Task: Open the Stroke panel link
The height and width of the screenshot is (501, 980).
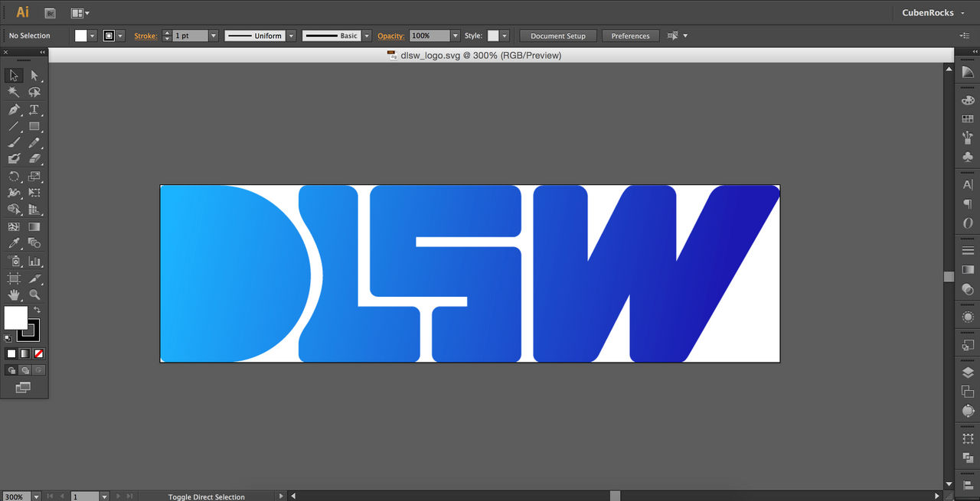Action: coord(145,36)
